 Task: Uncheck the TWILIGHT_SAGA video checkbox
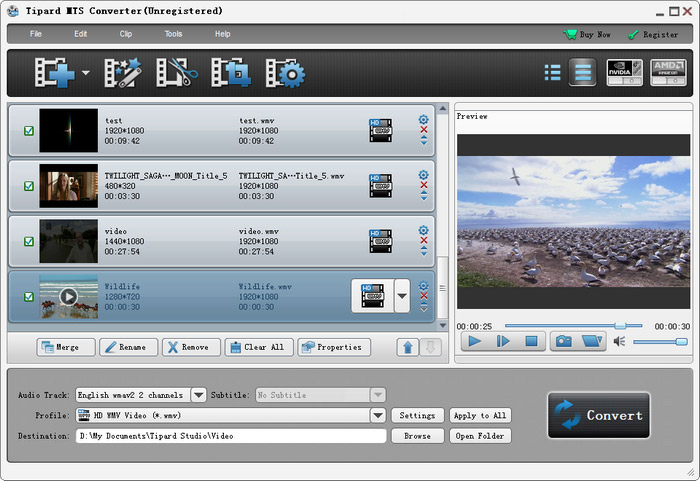pyautogui.click(x=29, y=186)
